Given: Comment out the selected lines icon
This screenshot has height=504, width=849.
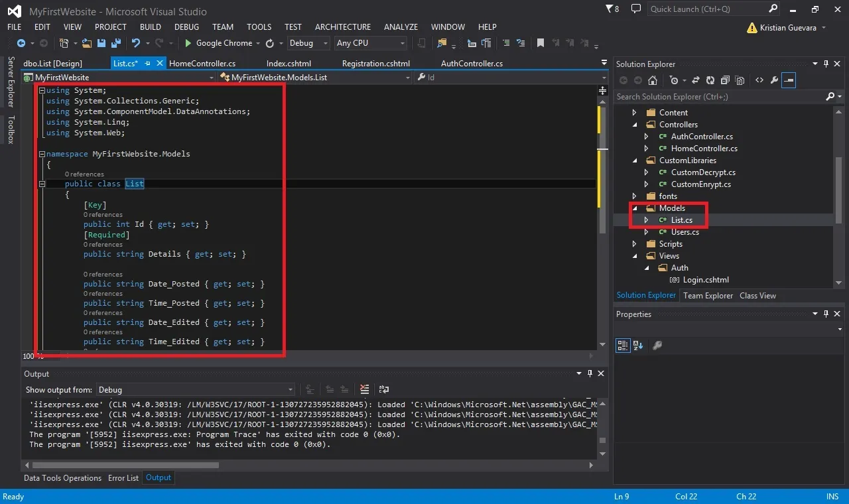Looking at the screenshot, I should coord(505,43).
